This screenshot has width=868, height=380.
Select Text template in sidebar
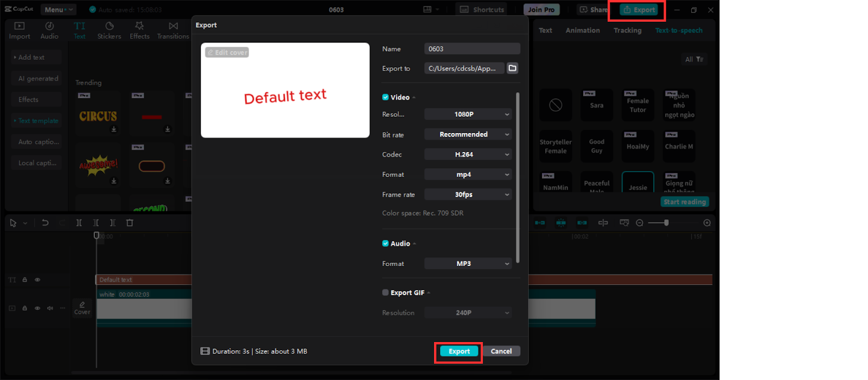[x=36, y=121]
